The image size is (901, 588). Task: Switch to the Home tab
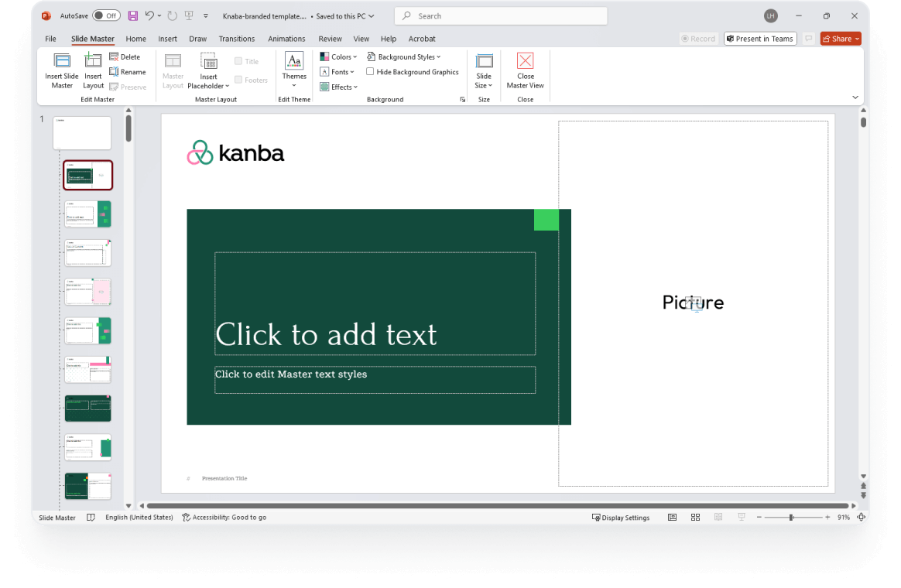tap(135, 39)
